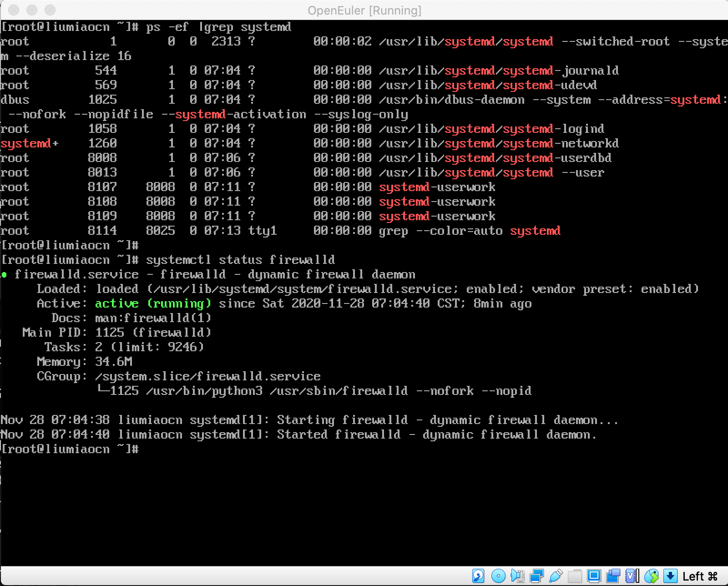728x586 pixels.
Task: Click the 'Starting firewalld' log line
Action: point(310,420)
